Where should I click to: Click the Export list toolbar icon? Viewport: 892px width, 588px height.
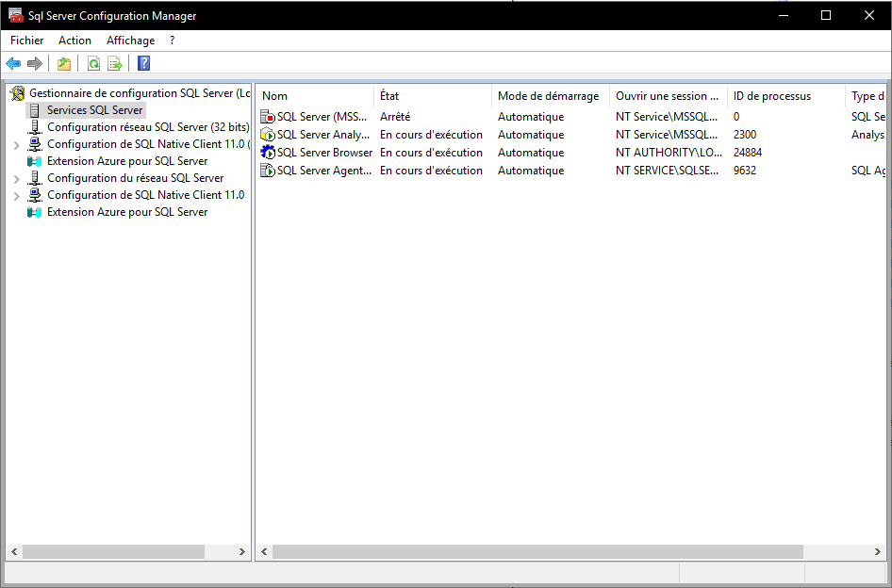tap(115, 64)
